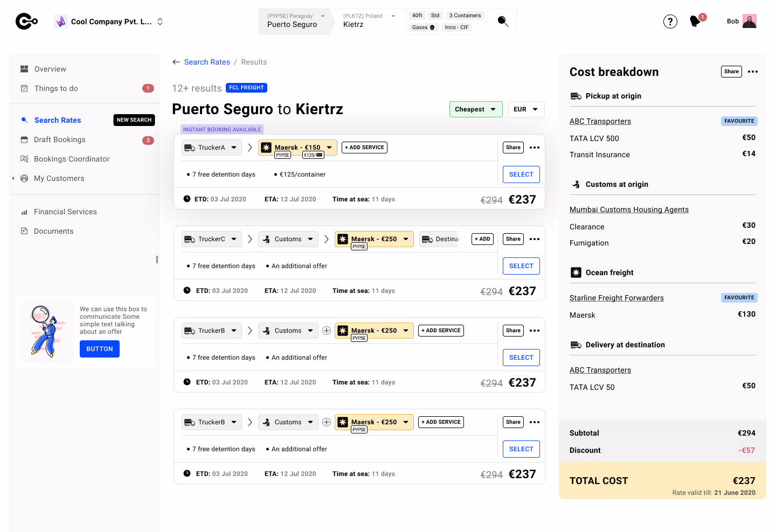Select Search Rates in the sidebar

coord(58,120)
